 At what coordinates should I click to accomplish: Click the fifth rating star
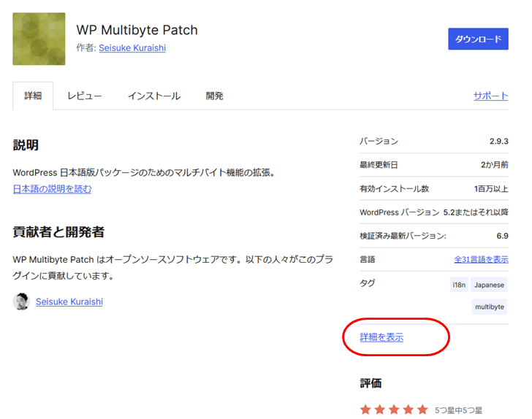(x=422, y=410)
